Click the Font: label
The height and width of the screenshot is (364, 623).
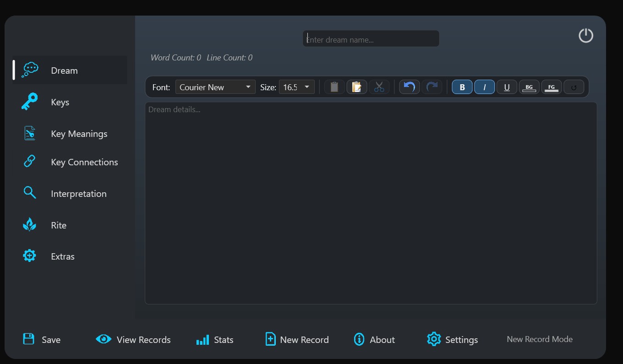tap(161, 87)
